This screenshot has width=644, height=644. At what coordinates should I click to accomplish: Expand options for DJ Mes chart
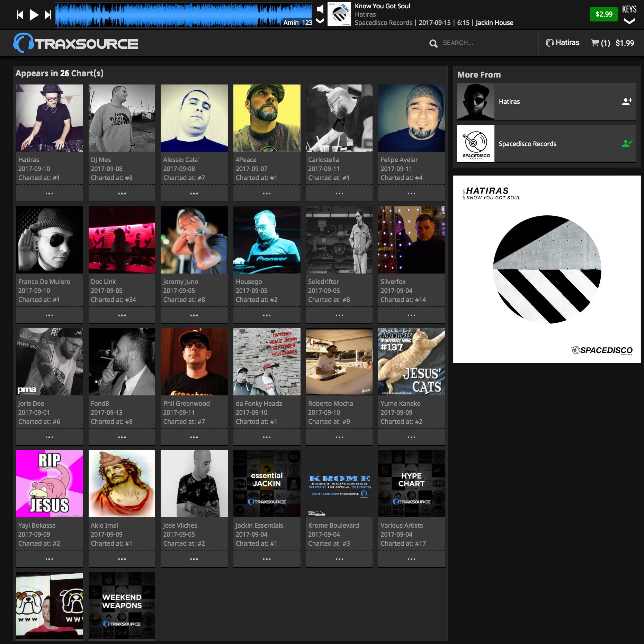(122, 193)
